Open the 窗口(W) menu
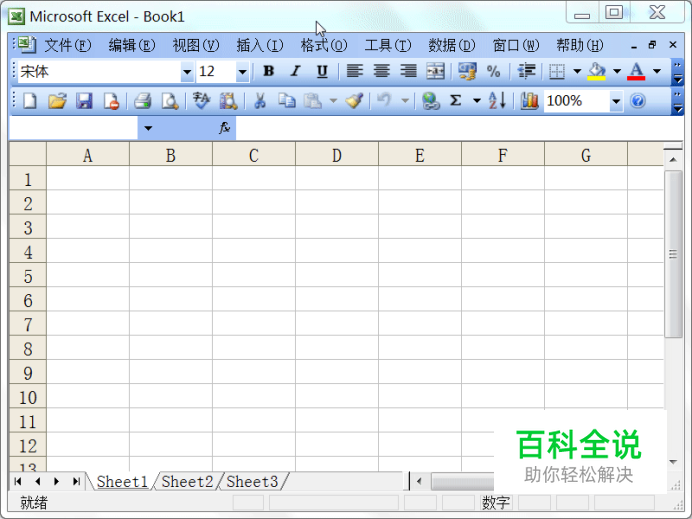 pos(515,45)
